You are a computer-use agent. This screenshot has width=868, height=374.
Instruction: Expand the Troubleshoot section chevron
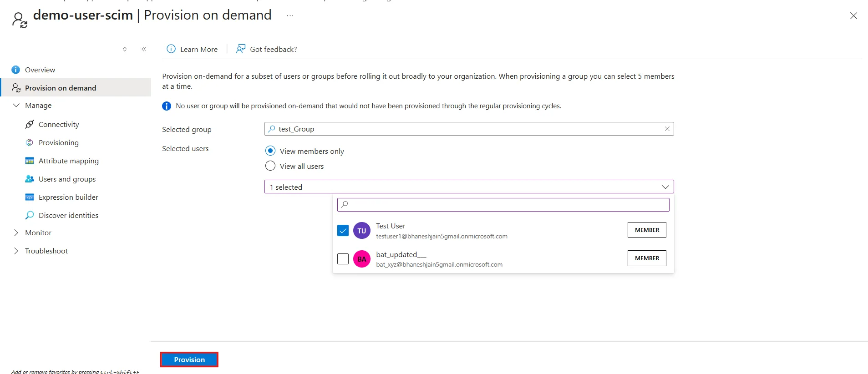16,251
